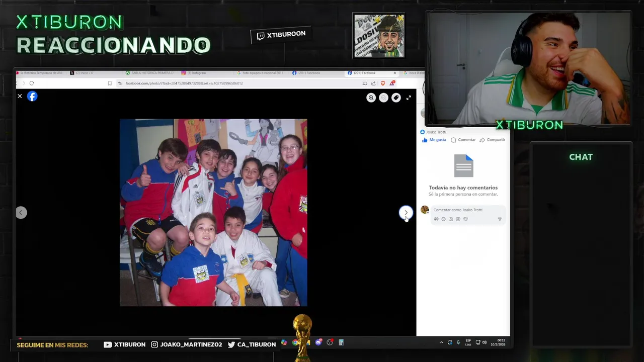Image resolution: width=644 pixels, height=362 pixels.
Task: Click the CA_TIBURON Twitter handle
Action: [252, 344]
